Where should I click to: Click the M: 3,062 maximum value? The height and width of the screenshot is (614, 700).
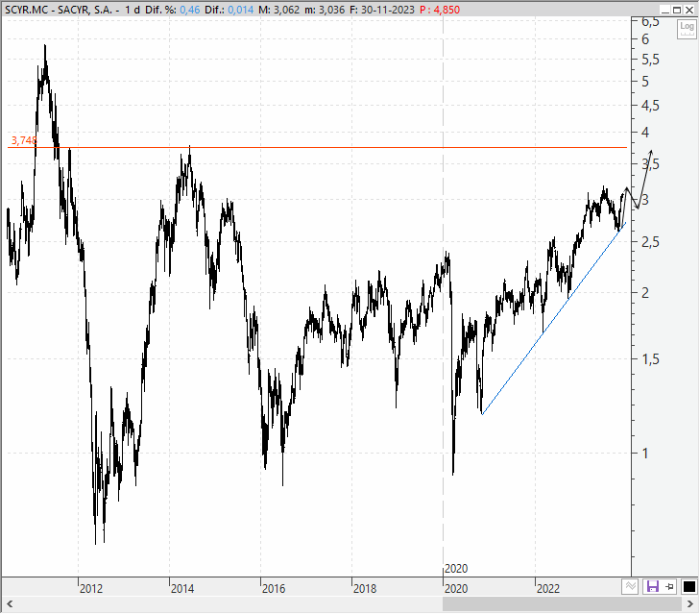pyautogui.click(x=279, y=10)
